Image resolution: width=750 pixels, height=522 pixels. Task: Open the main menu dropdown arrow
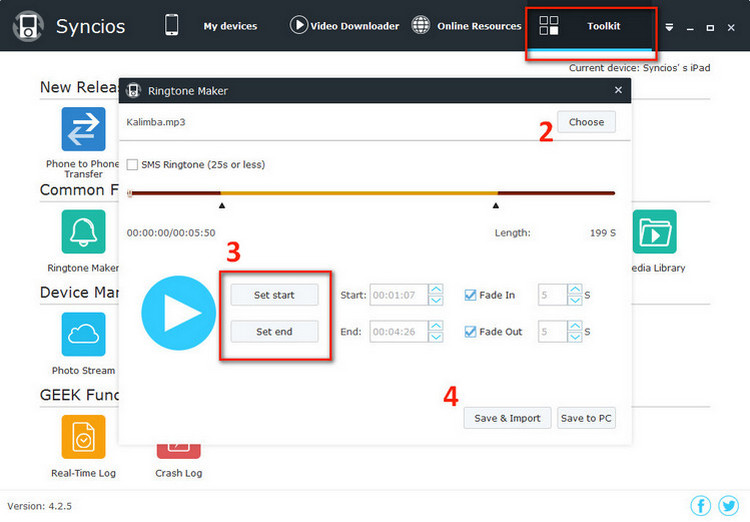click(669, 27)
